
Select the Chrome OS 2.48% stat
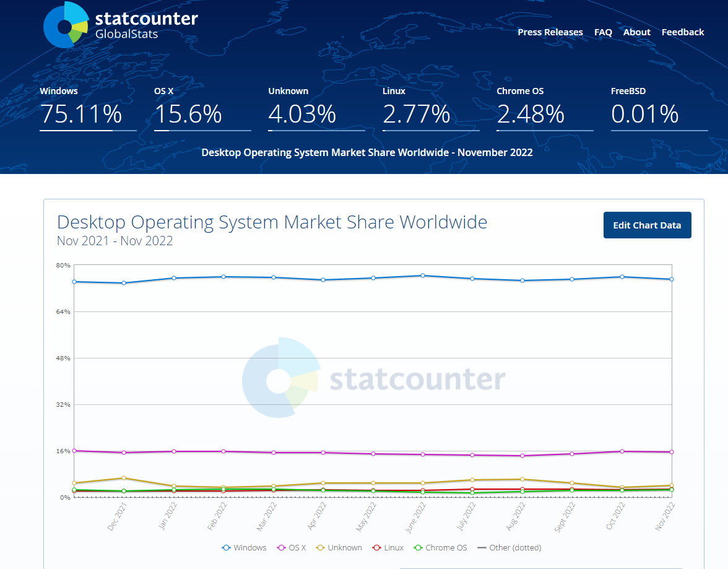pyautogui.click(x=531, y=114)
